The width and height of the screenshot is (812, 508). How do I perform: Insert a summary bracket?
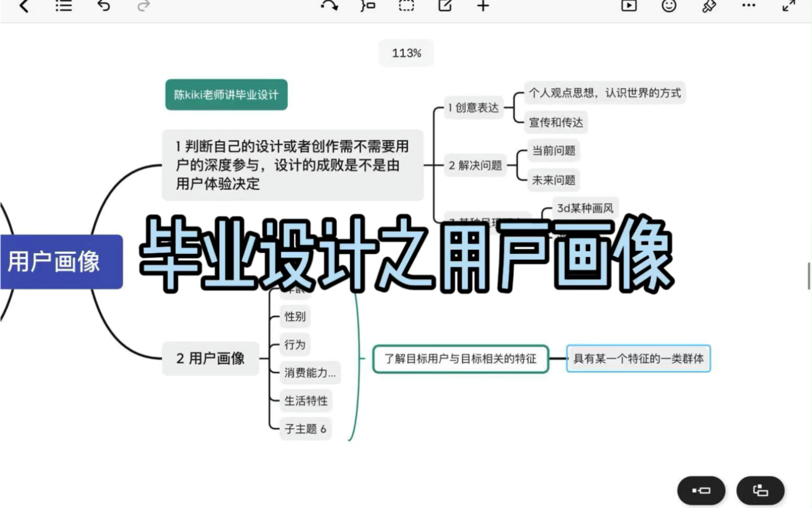[x=368, y=6]
